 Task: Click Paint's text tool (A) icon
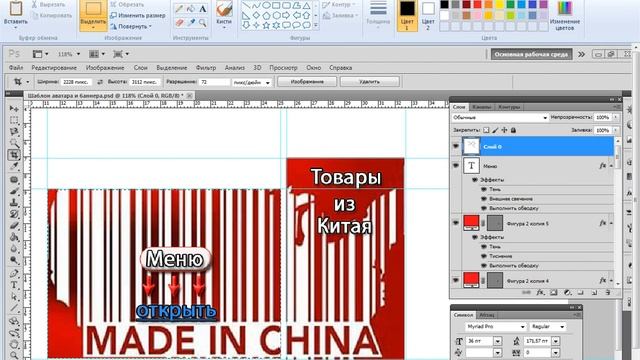pos(202,9)
